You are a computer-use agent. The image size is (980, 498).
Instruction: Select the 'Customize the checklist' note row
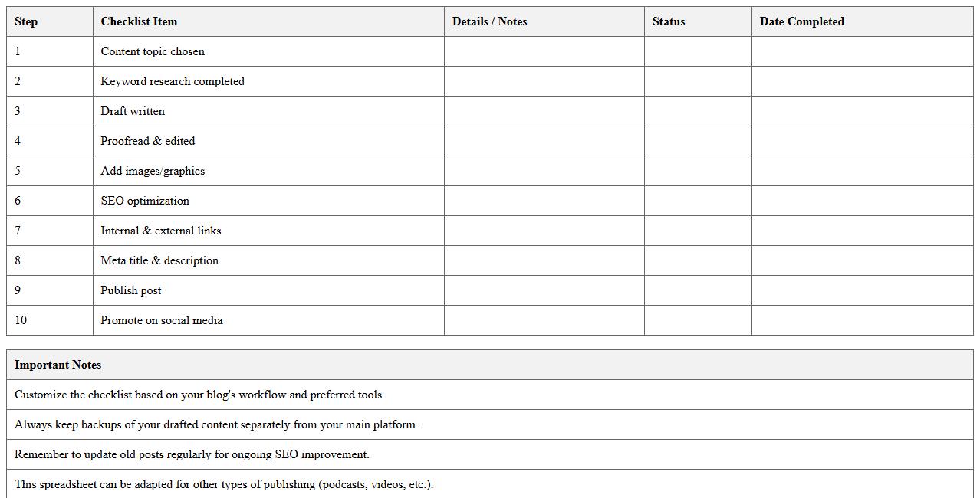[x=199, y=395]
